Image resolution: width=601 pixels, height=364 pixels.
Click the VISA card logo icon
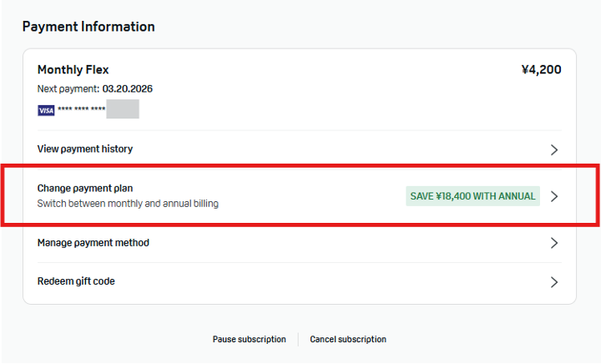46,110
